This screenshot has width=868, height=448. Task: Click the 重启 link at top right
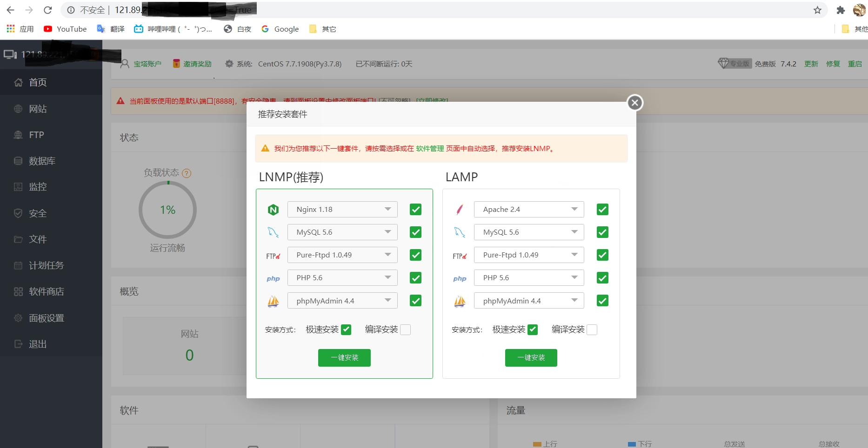pos(855,64)
